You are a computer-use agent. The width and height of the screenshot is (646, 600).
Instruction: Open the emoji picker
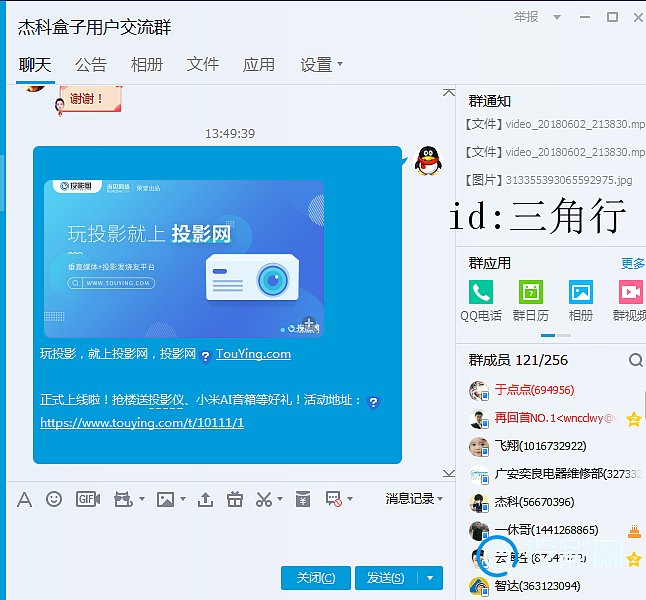pos(54,499)
